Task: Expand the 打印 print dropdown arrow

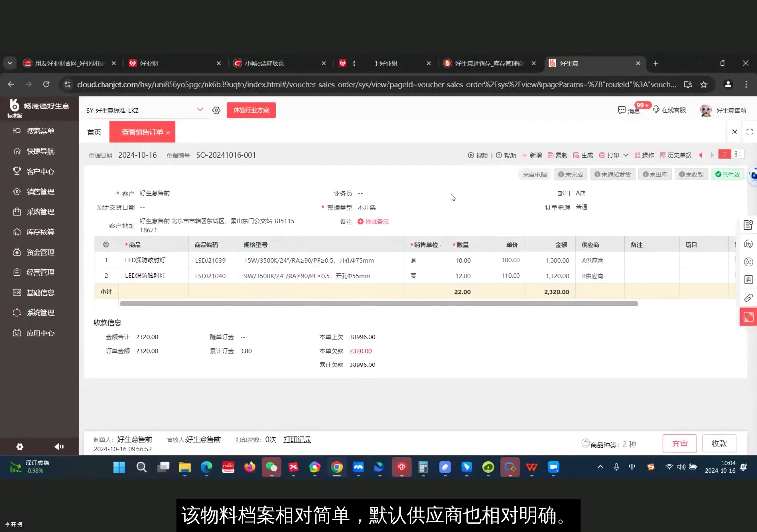Action: click(625, 155)
